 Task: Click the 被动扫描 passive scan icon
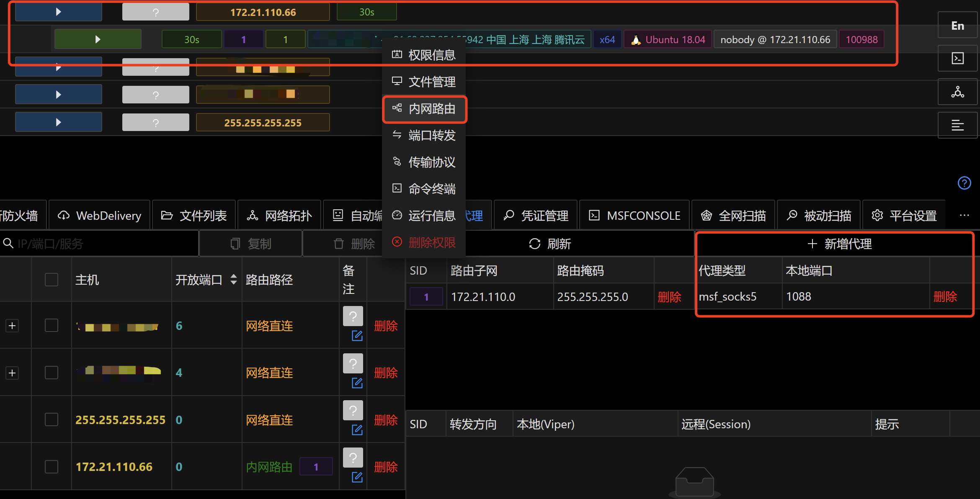[818, 215]
